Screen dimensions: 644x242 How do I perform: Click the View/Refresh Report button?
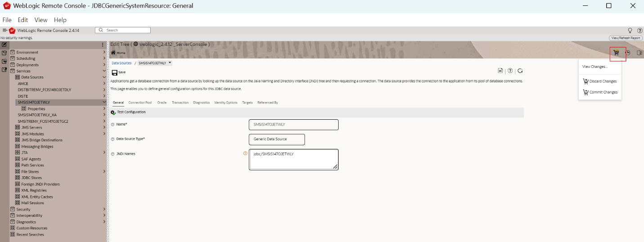626,38
